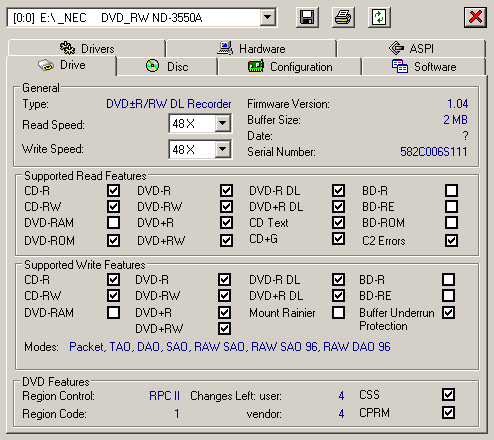
Task: Open the Software tab
Action: point(424,67)
